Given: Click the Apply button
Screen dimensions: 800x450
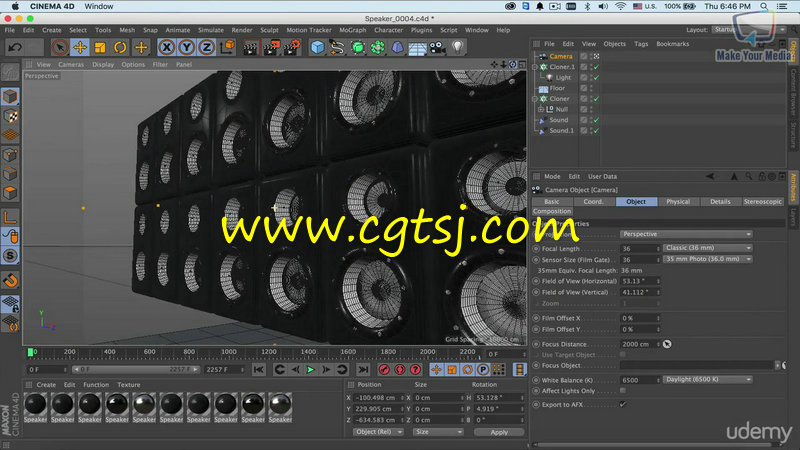Looking at the screenshot, I should (x=499, y=432).
